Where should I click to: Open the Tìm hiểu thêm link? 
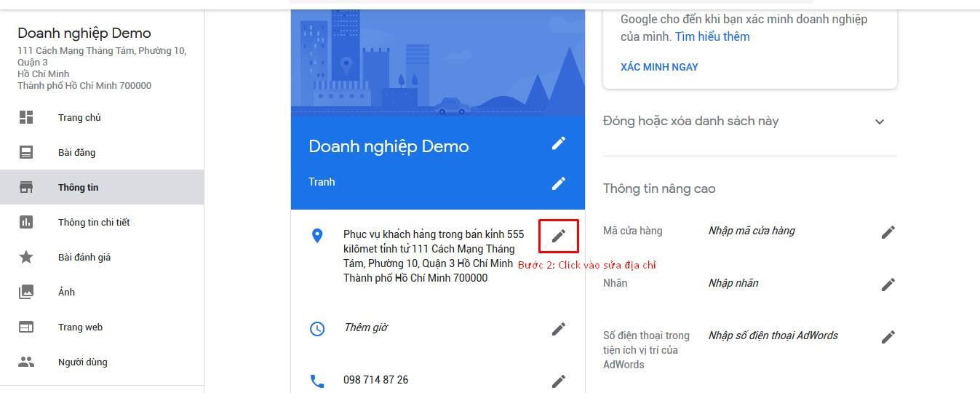coord(712,36)
